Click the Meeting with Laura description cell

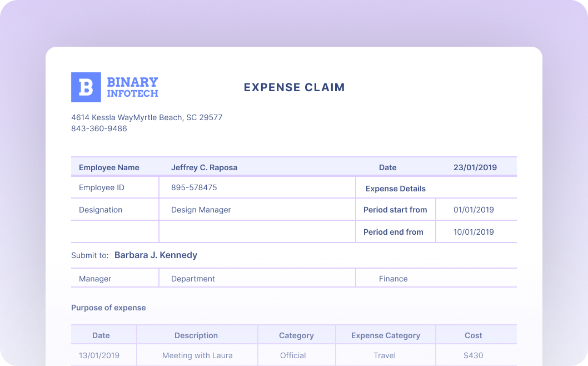(x=197, y=355)
